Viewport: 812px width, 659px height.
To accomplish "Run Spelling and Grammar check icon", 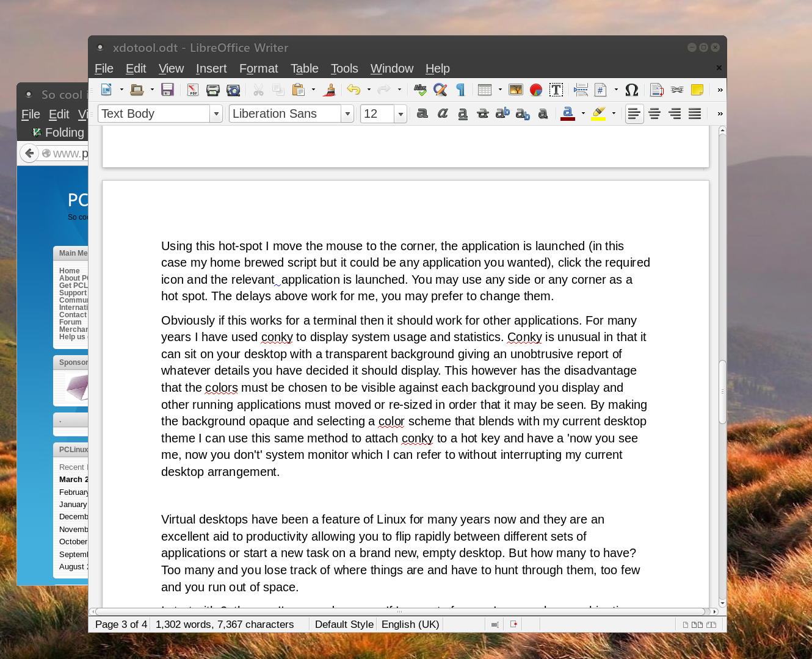I will pos(420,90).
